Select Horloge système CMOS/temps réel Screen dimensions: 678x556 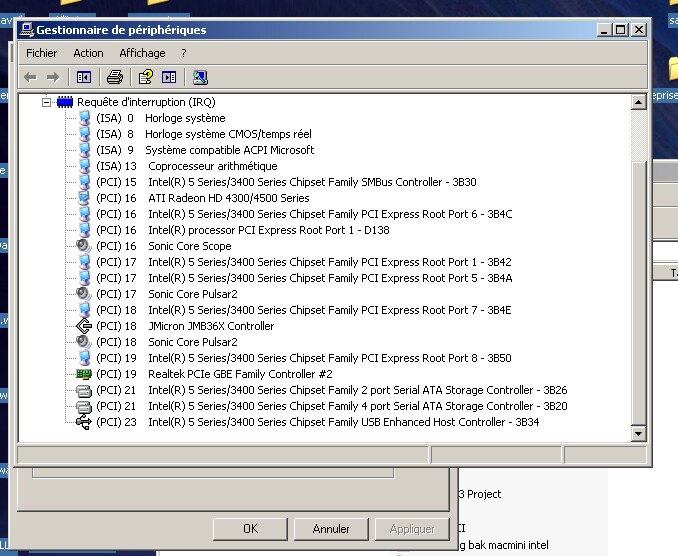click(x=228, y=134)
